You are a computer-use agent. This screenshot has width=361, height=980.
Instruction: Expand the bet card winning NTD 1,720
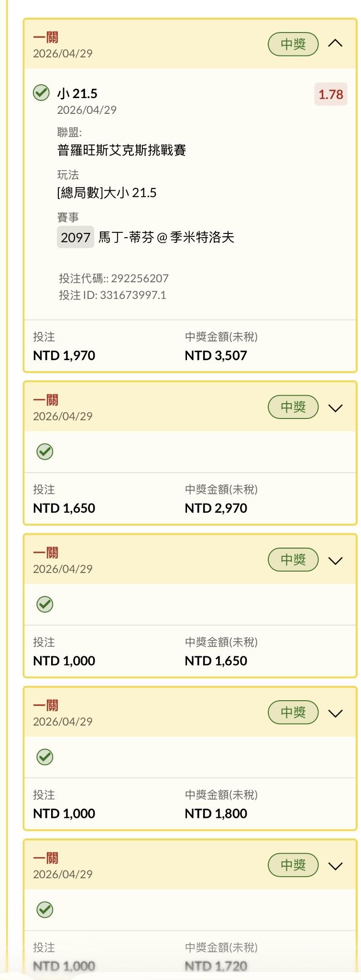tap(336, 866)
